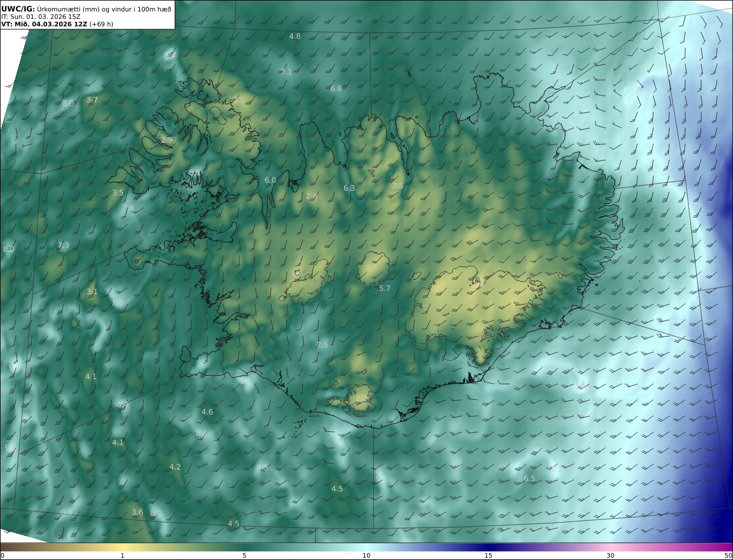Click the valid time "VT: Mið. 04.03.2026 12Z"
Viewport: 733px width, 560px height.
(44, 25)
